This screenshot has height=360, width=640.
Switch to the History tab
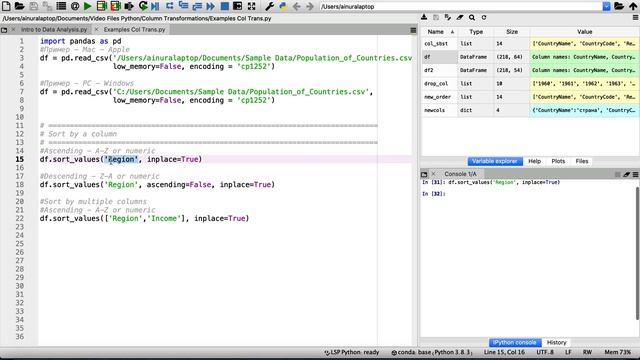point(556,342)
